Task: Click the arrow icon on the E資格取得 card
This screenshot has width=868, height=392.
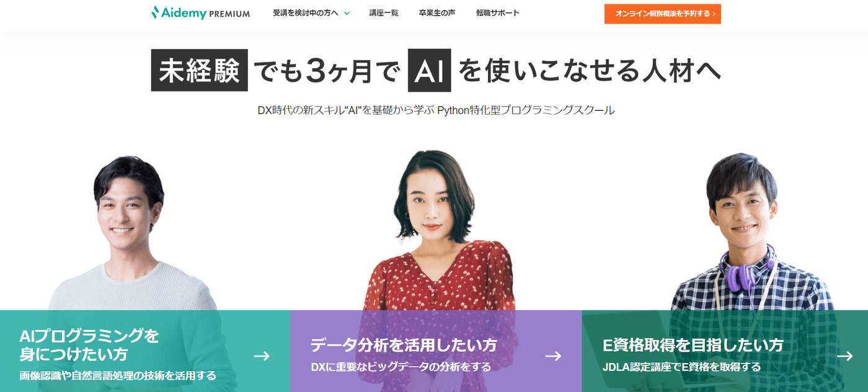Action: [x=845, y=356]
